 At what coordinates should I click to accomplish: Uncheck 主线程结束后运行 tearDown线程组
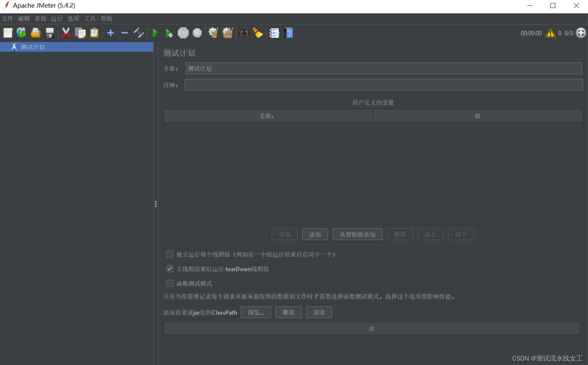point(170,269)
